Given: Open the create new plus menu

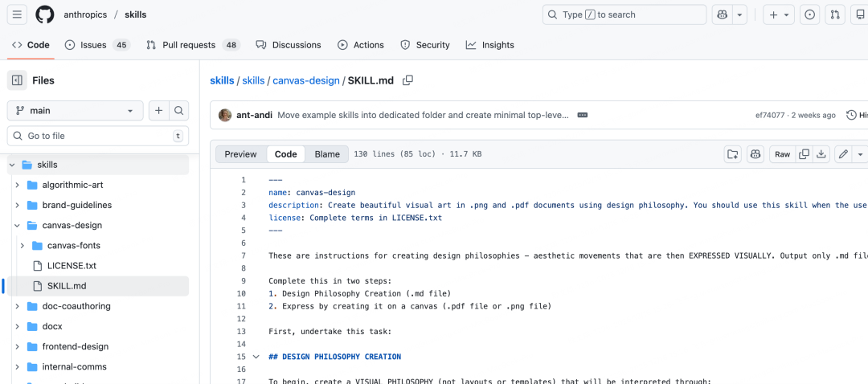Looking at the screenshot, I should [779, 15].
